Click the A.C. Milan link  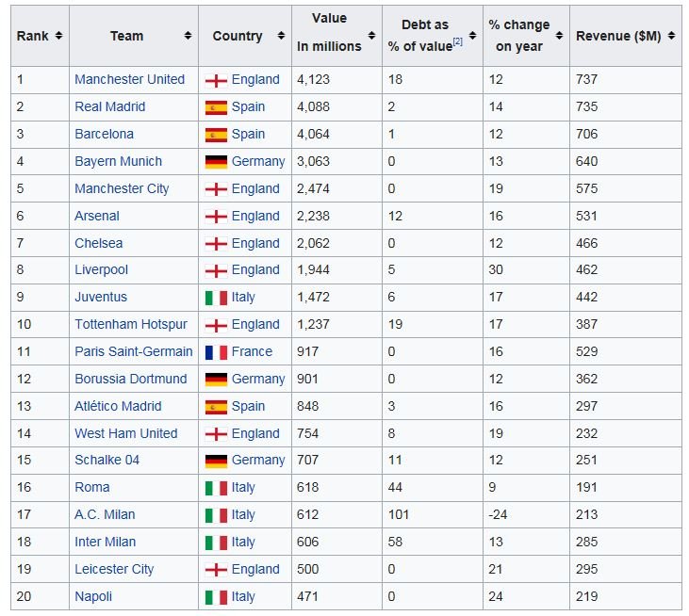[105, 514]
